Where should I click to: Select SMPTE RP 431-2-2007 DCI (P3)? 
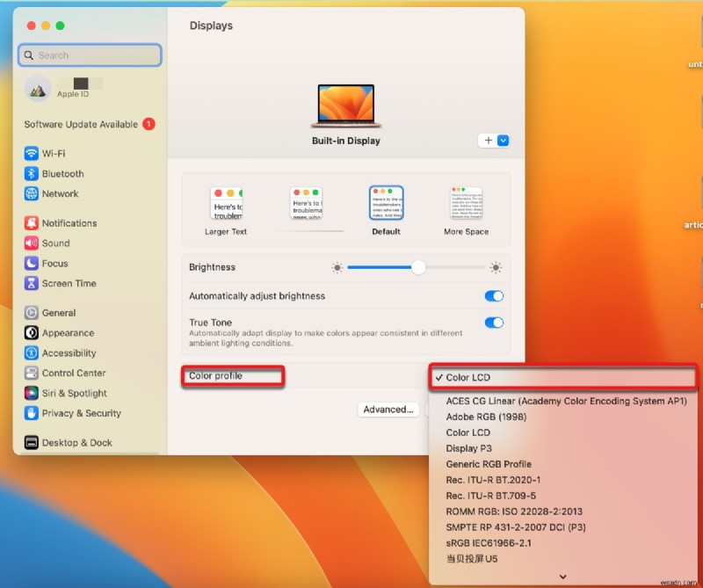click(x=516, y=527)
